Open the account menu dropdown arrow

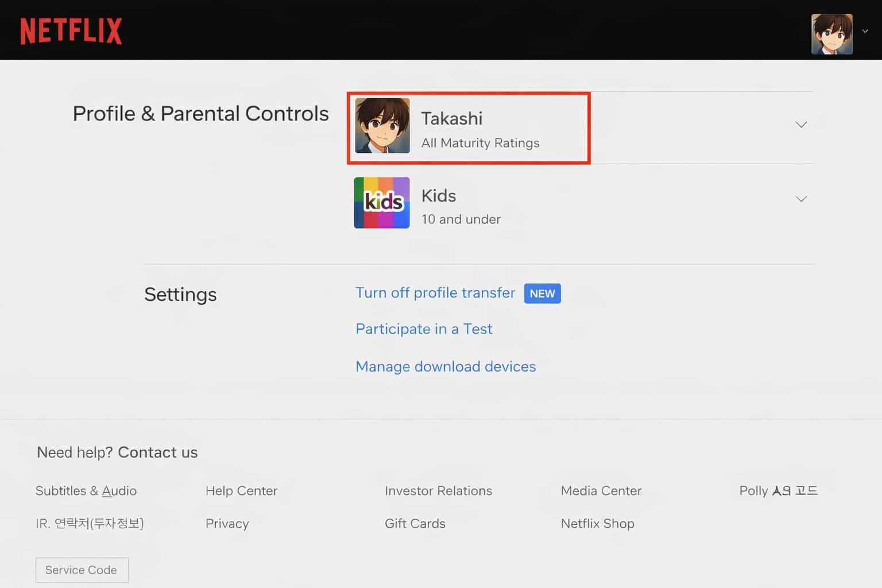pyautogui.click(x=865, y=32)
